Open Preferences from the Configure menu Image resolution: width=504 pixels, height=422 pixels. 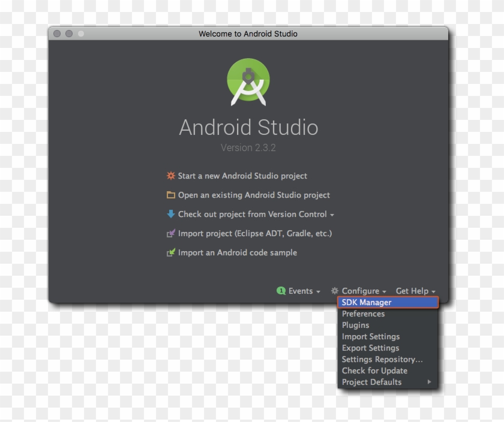[363, 314]
